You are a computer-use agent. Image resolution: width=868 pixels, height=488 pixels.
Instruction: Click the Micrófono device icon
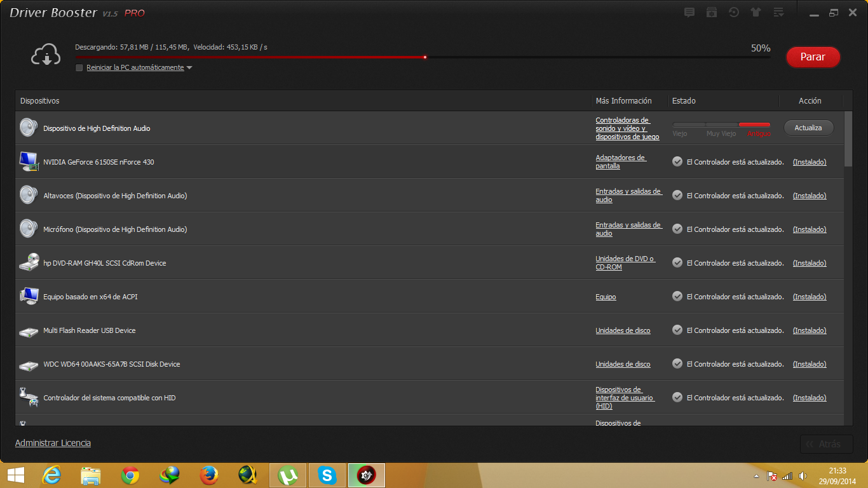tap(29, 229)
